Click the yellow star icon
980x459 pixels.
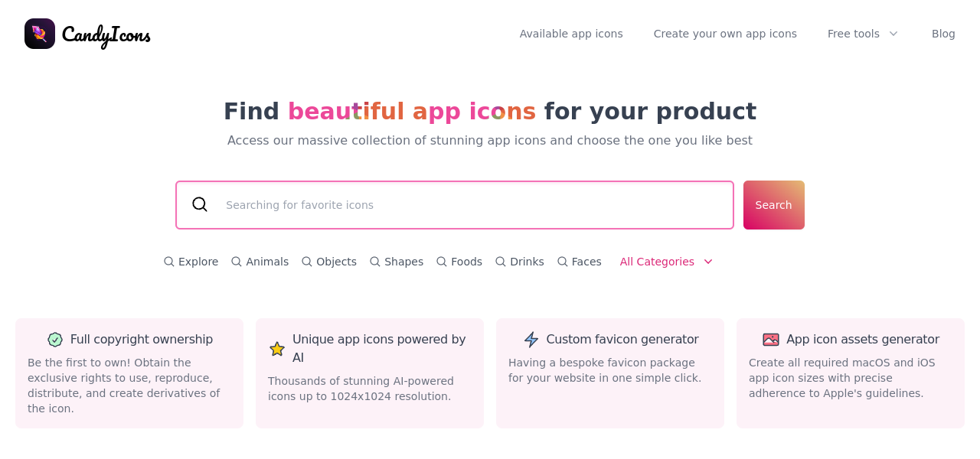277,349
